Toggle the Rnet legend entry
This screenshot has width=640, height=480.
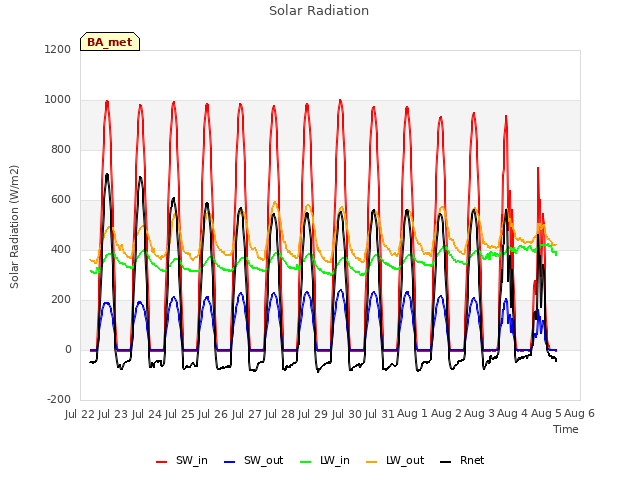(x=462, y=460)
